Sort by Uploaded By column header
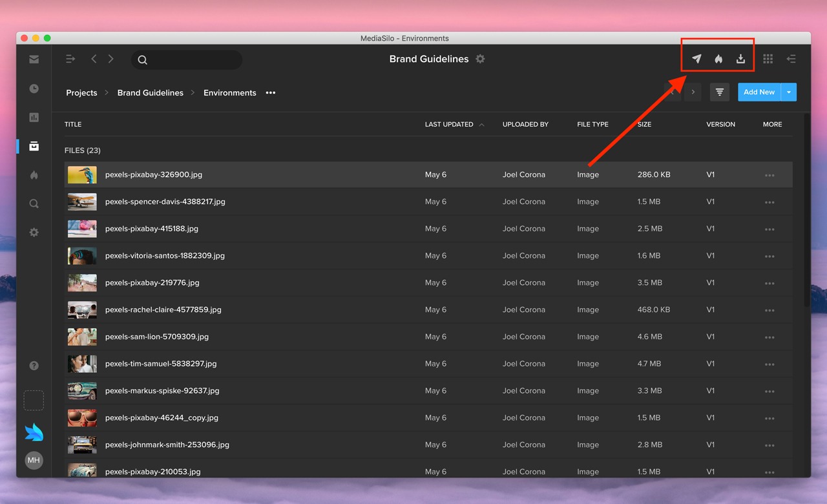Viewport: 827px width, 504px height. [525, 124]
